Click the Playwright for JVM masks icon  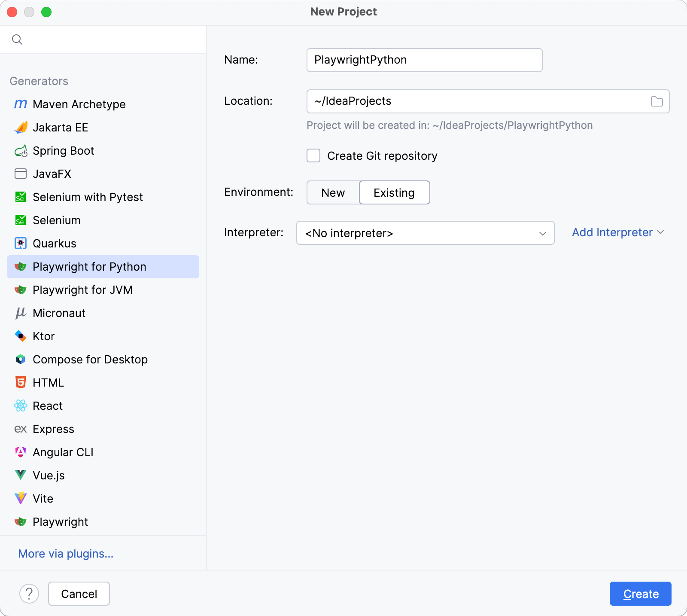pos(20,290)
